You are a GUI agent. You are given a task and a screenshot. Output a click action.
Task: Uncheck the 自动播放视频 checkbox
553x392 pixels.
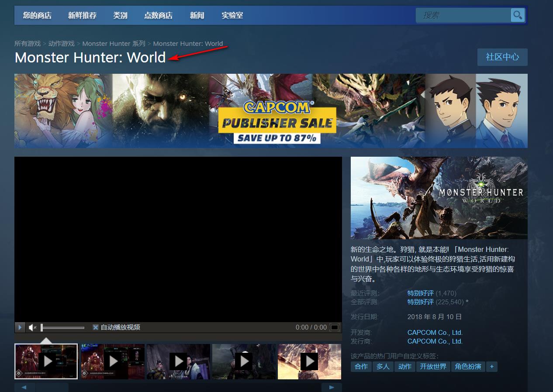coord(95,327)
